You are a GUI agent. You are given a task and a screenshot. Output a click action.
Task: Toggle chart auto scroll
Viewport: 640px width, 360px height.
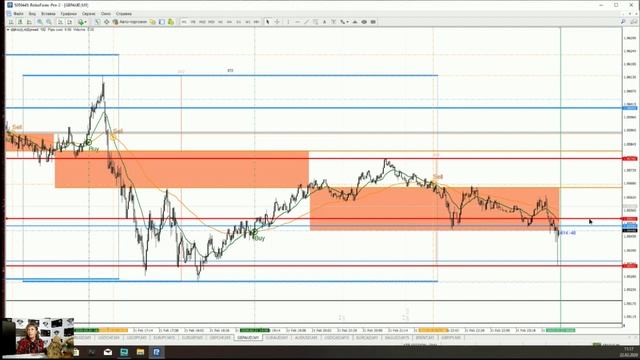[60, 22]
